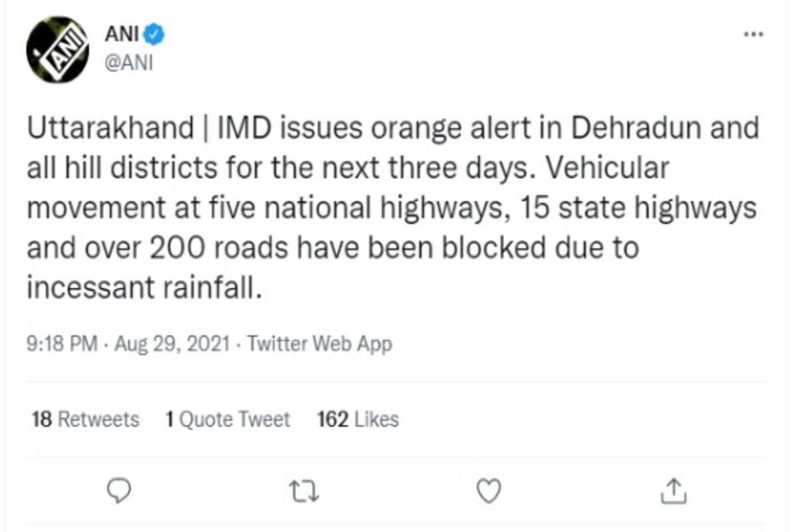
Task: View the 18 Retweets list
Action: click(x=86, y=420)
